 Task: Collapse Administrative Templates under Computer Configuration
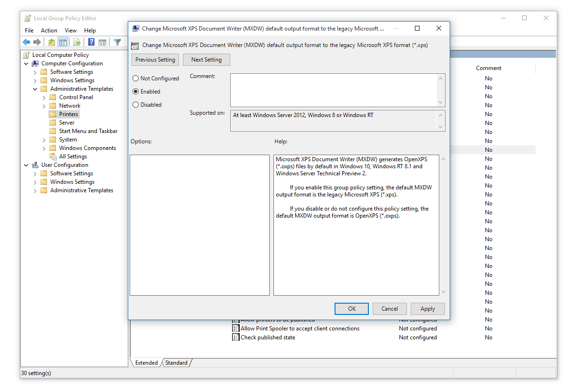[x=35, y=89]
